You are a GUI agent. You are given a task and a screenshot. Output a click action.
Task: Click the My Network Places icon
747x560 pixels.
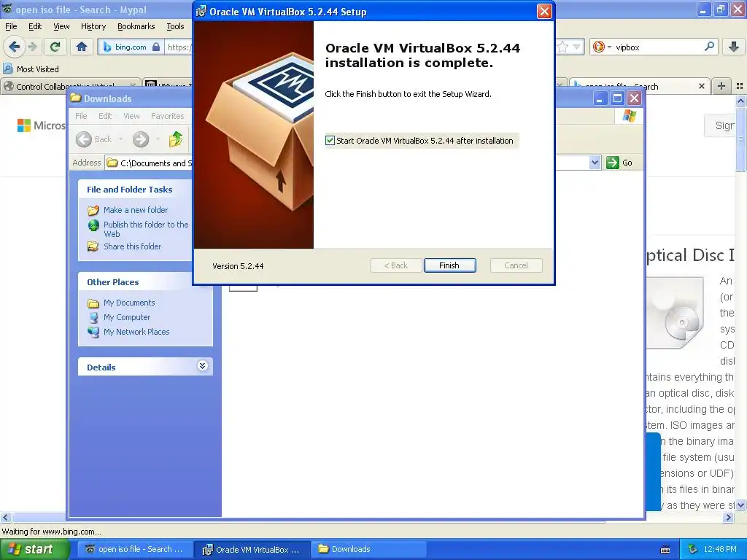(x=93, y=332)
